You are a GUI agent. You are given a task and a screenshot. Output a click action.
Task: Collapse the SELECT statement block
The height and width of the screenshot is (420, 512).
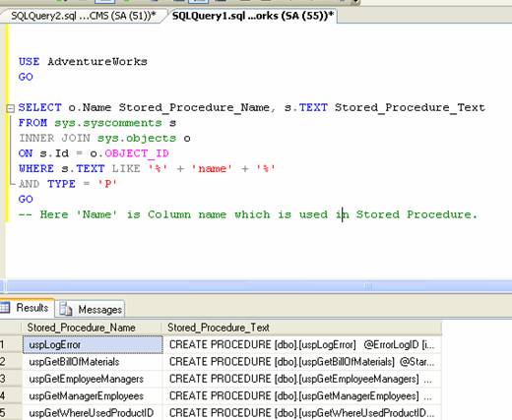[11, 108]
